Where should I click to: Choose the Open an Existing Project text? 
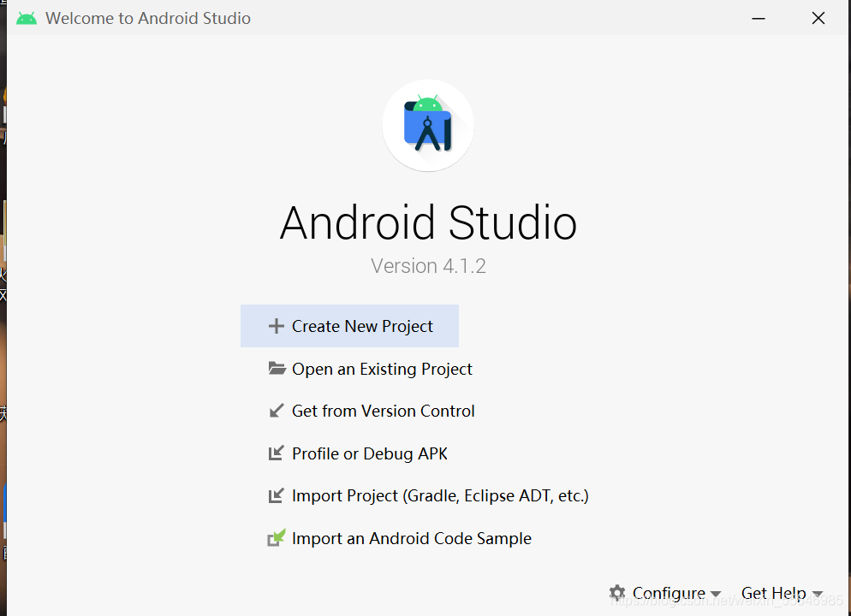click(382, 370)
